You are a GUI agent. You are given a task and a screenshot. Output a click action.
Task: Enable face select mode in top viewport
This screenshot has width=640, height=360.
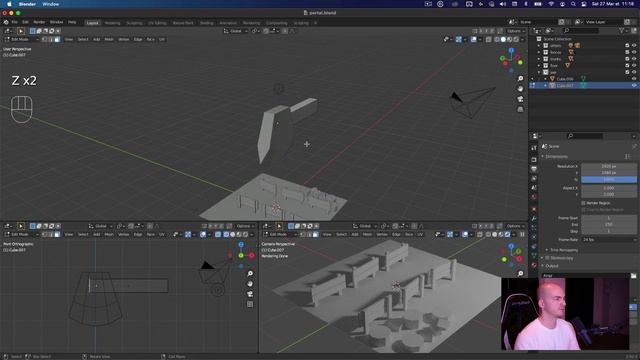[x=57, y=40]
